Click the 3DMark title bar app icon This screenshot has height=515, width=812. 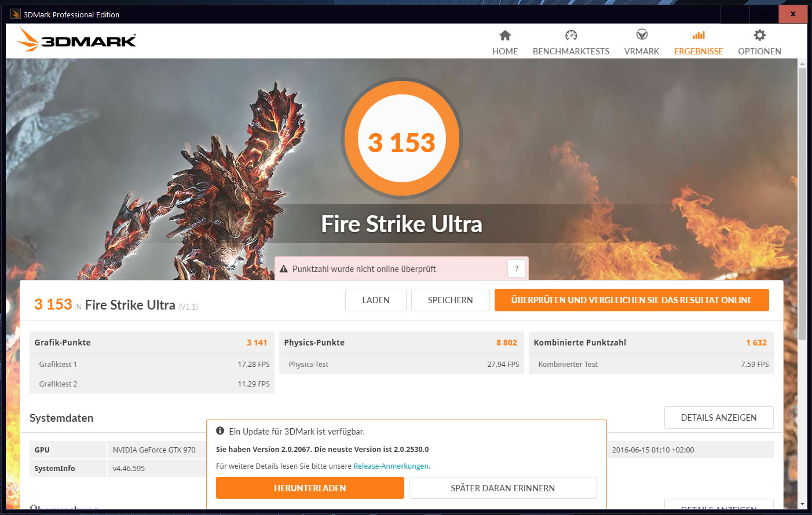click(16, 14)
